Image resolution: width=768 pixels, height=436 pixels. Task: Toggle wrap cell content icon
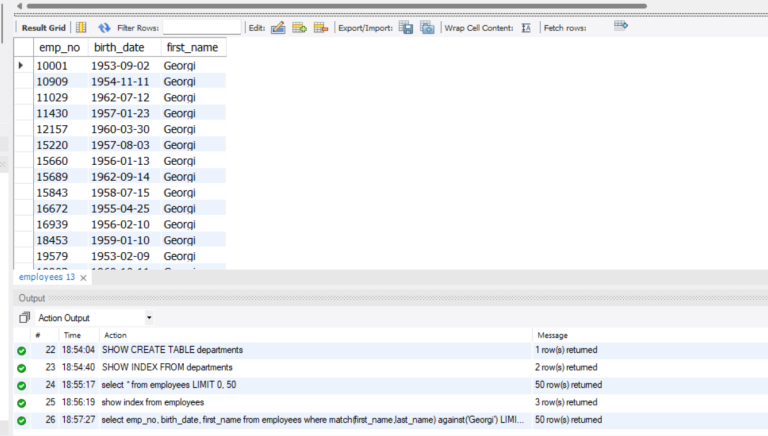coord(526,28)
